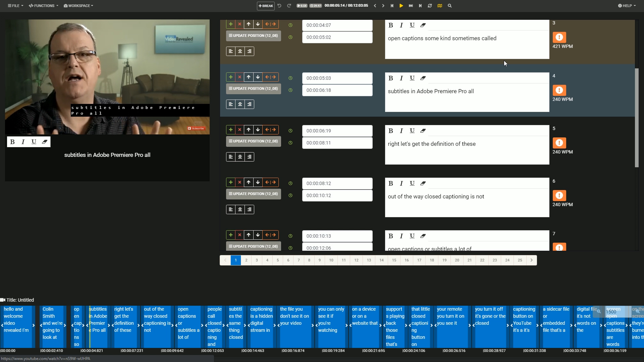Move caption 5 down
The image size is (644, 362).
click(258, 130)
